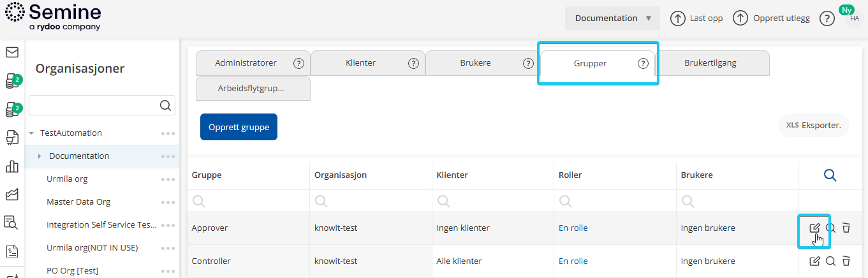Click the Opprett gruppe button

(x=239, y=127)
